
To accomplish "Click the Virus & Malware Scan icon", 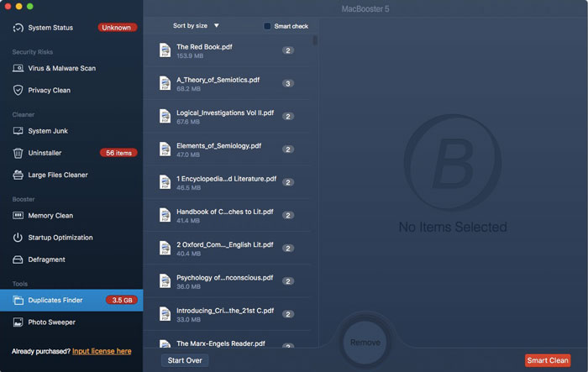I will 18,68.
